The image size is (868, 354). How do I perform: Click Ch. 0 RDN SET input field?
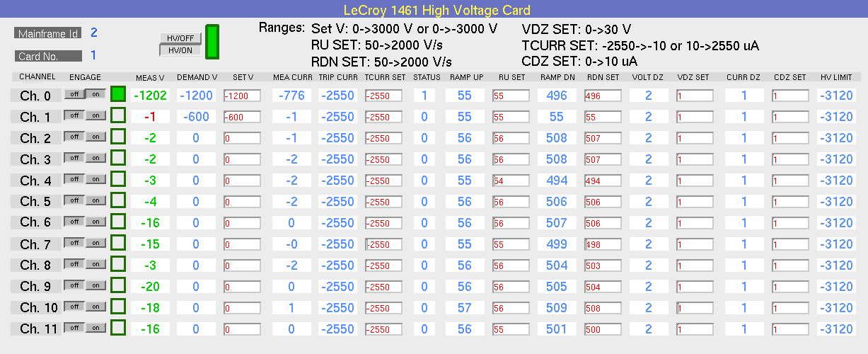coord(602,96)
